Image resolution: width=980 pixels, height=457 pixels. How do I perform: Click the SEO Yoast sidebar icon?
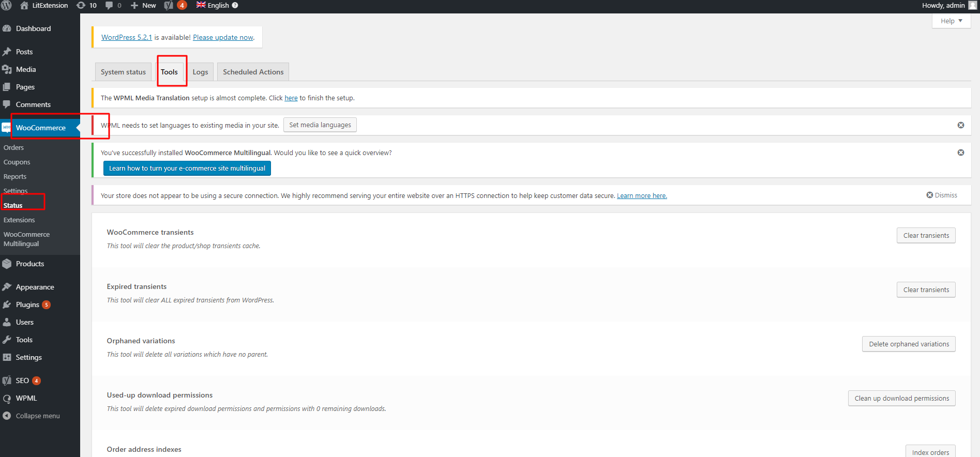[7, 380]
